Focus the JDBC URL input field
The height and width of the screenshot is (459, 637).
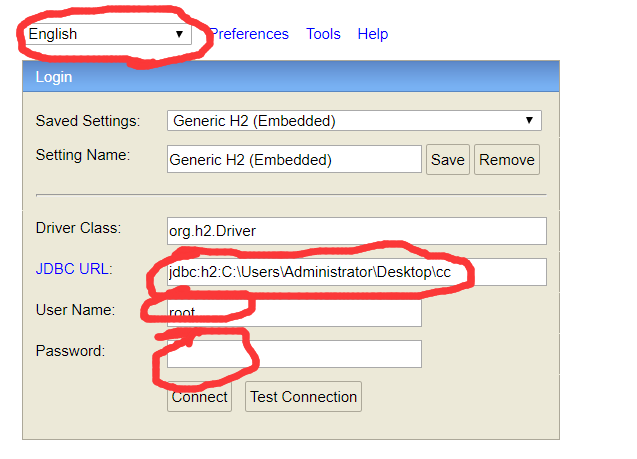(x=357, y=272)
